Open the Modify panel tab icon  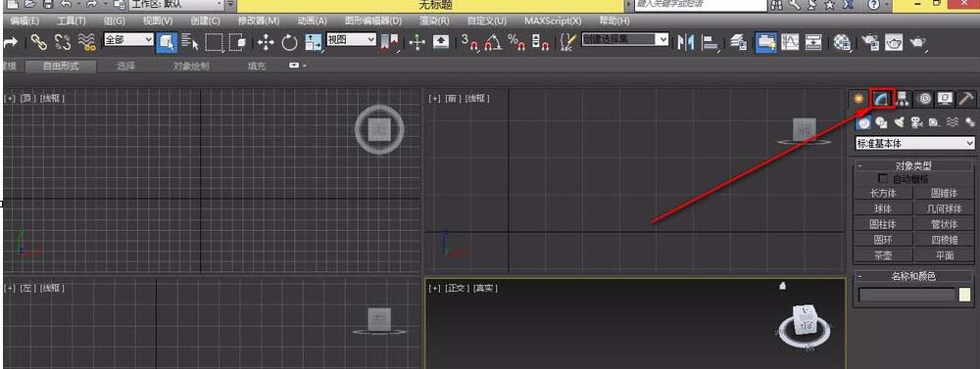point(881,99)
